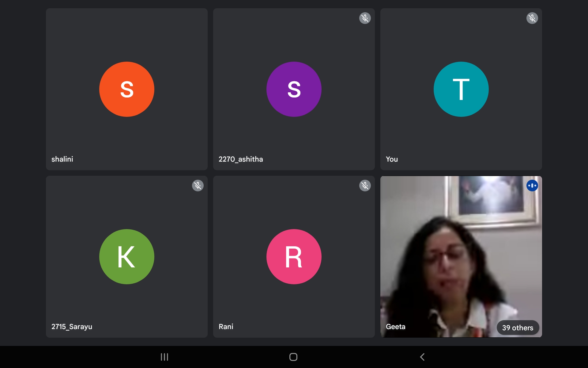Tap the muted mic icon on 2270_ashitha tile
This screenshot has width=588, height=368.
[365, 18]
